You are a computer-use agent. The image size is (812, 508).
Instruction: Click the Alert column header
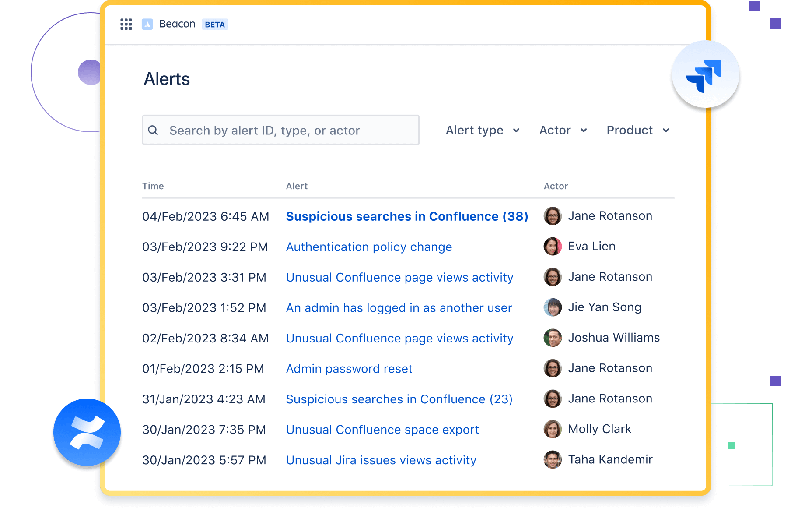tap(297, 186)
